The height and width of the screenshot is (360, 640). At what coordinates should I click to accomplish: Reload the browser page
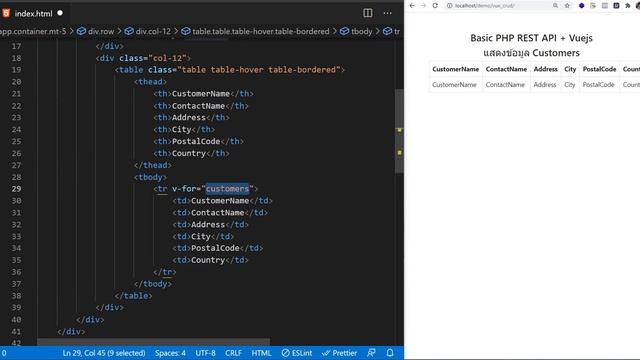tap(435, 5)
